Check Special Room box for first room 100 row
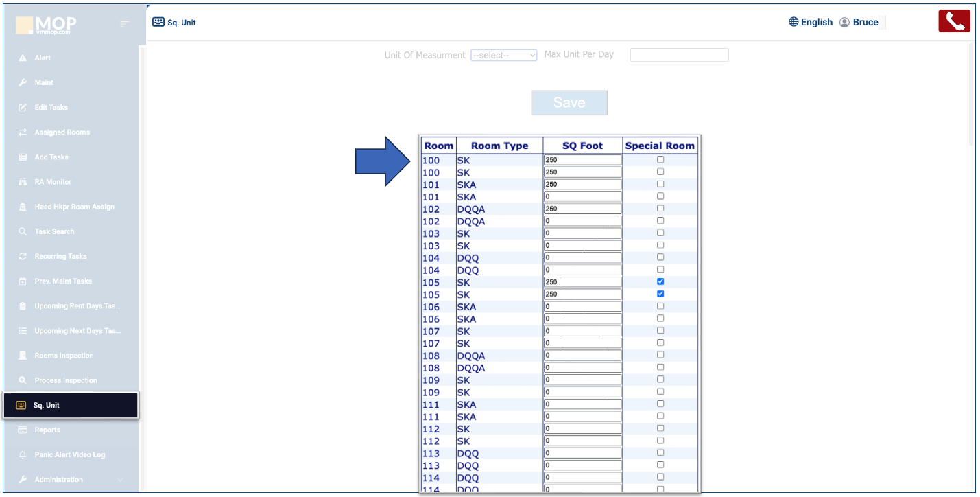980x497 pixels. tap(660, 159)
